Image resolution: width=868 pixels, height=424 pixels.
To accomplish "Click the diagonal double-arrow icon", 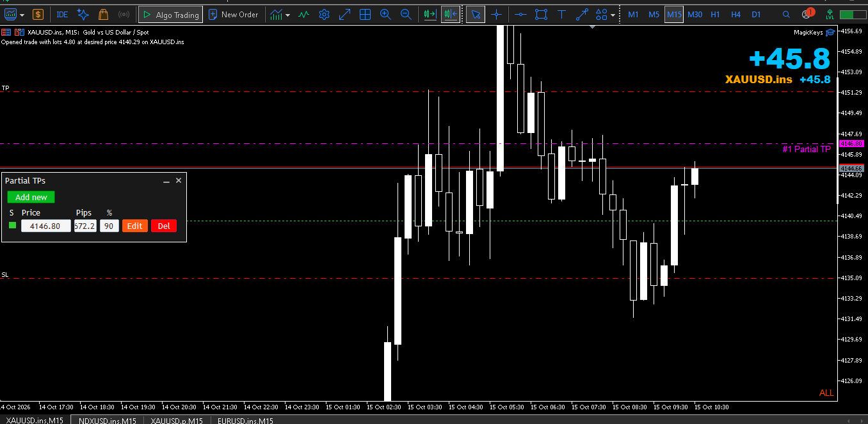I will coord(344,14).
